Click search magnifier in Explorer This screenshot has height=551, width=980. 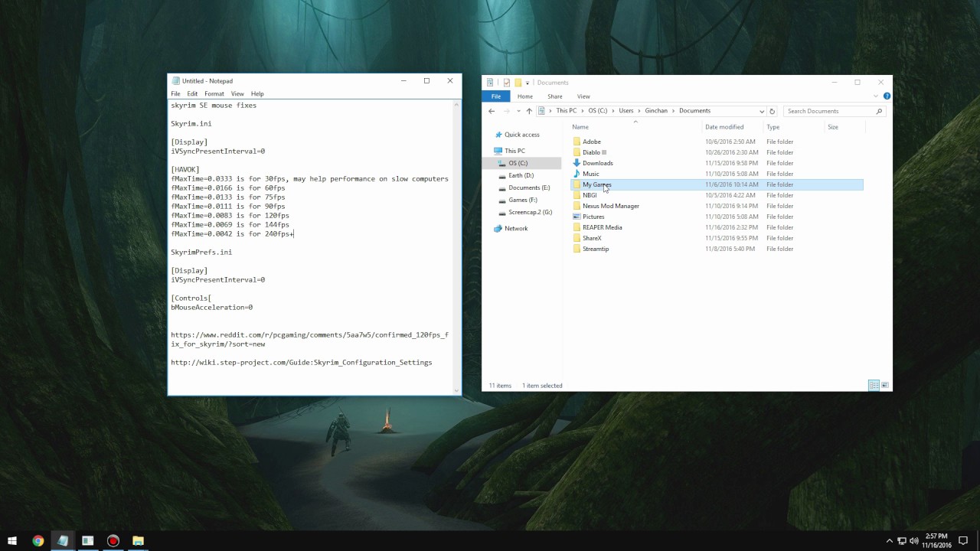tap(879, 111)
